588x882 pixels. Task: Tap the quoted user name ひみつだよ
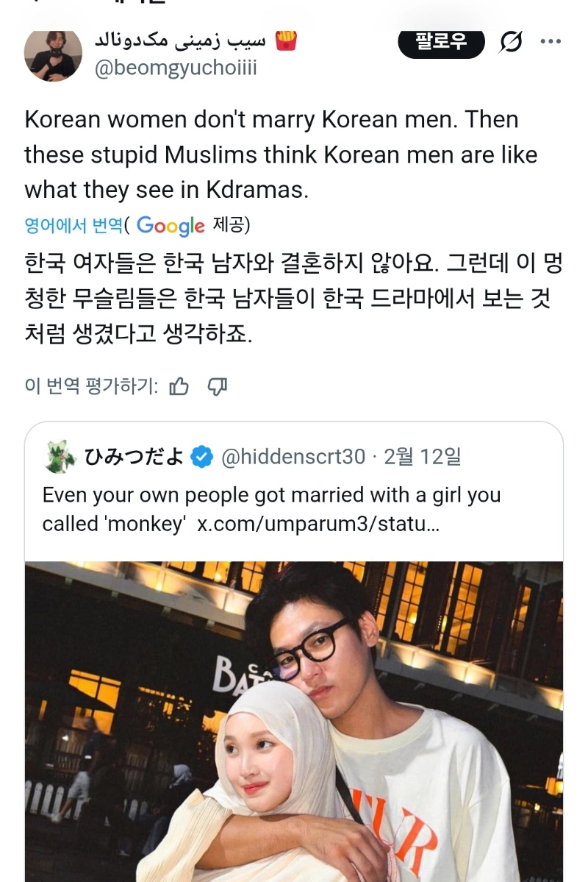click(134, 458)
